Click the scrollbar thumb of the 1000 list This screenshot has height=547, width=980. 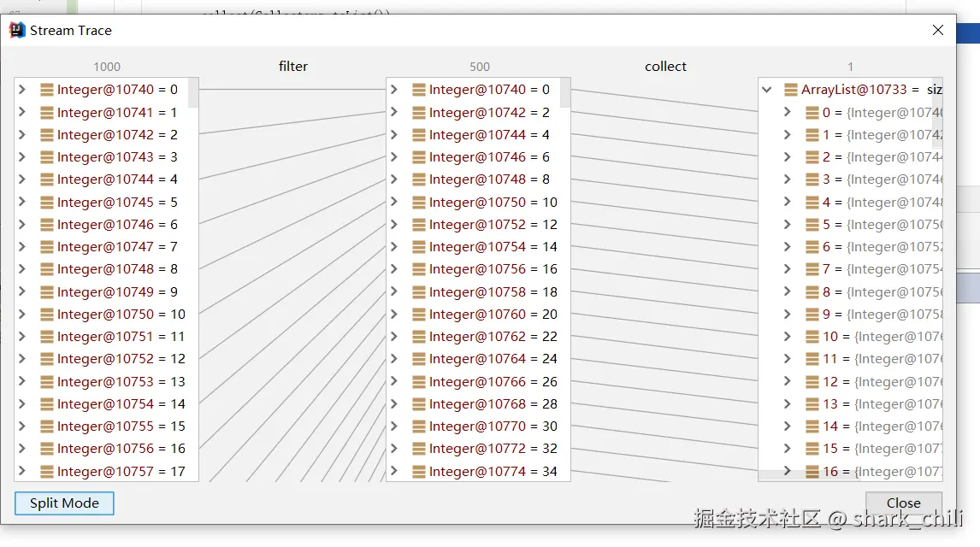(x=193, y=92)
